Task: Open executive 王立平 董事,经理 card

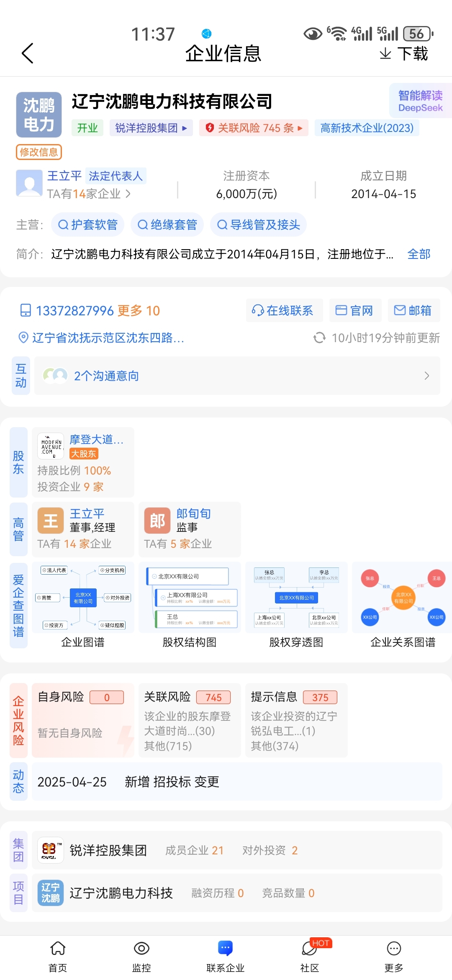Action: (83, 529)
